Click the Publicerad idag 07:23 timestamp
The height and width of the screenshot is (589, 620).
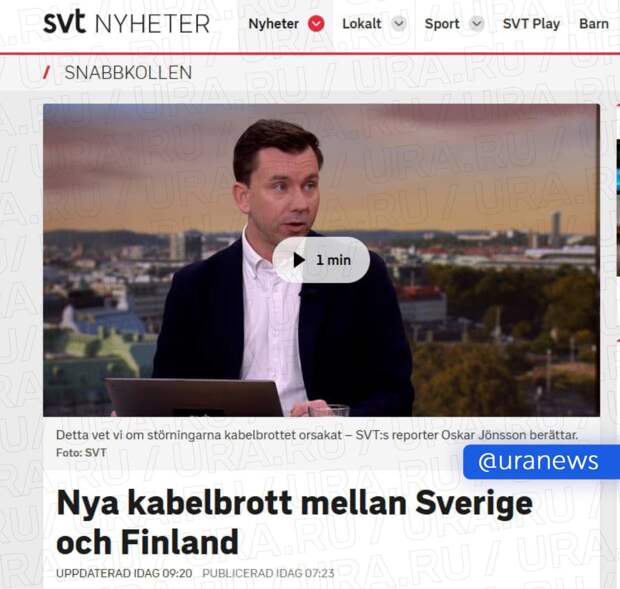pyautogui.click(x=268, y=573)
